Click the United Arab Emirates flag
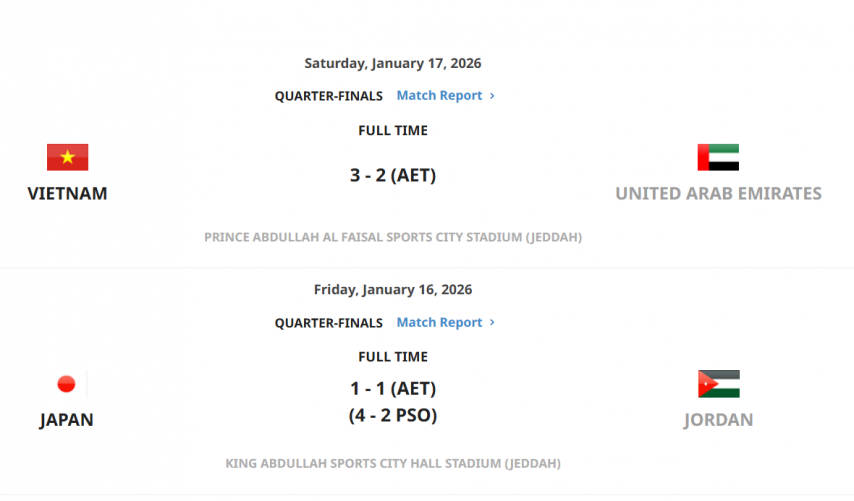The width and height of the screenshot is (854, 501). pos(718,157)
